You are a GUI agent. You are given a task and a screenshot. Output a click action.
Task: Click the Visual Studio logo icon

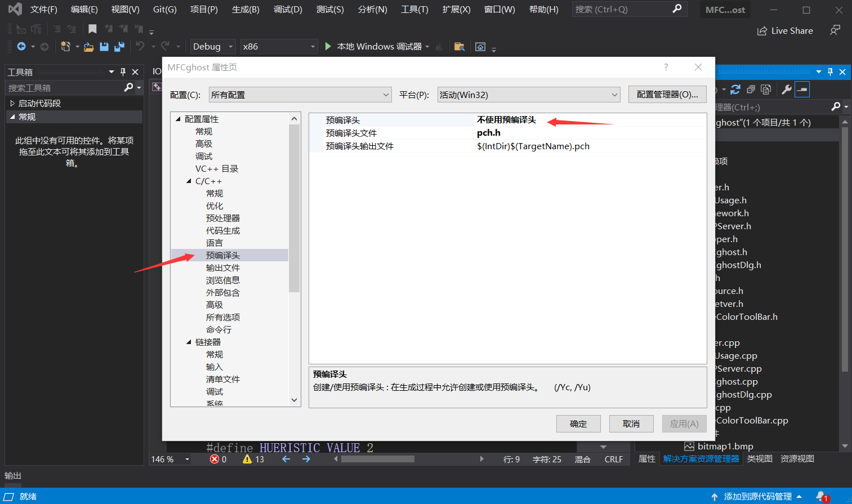(15, 9)
